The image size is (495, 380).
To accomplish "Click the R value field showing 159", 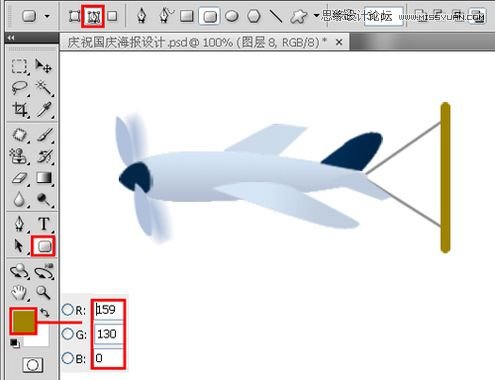I will 108,310.
